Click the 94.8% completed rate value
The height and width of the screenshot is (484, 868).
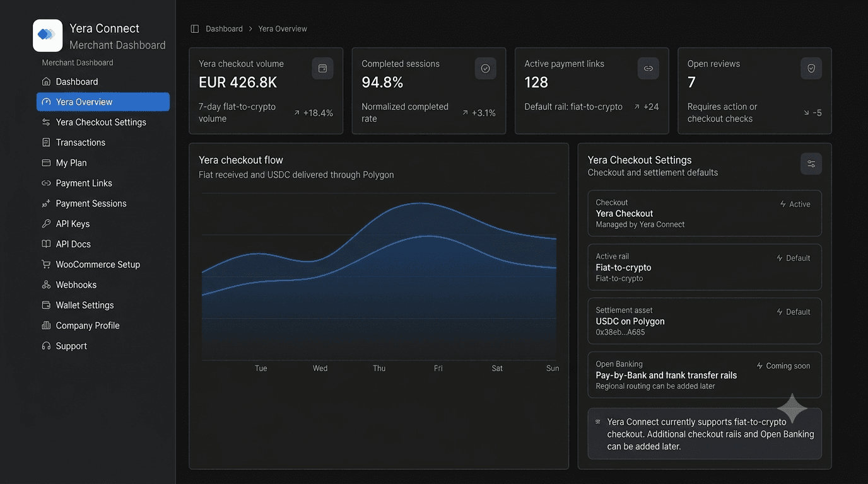click(x=382, y=83)
